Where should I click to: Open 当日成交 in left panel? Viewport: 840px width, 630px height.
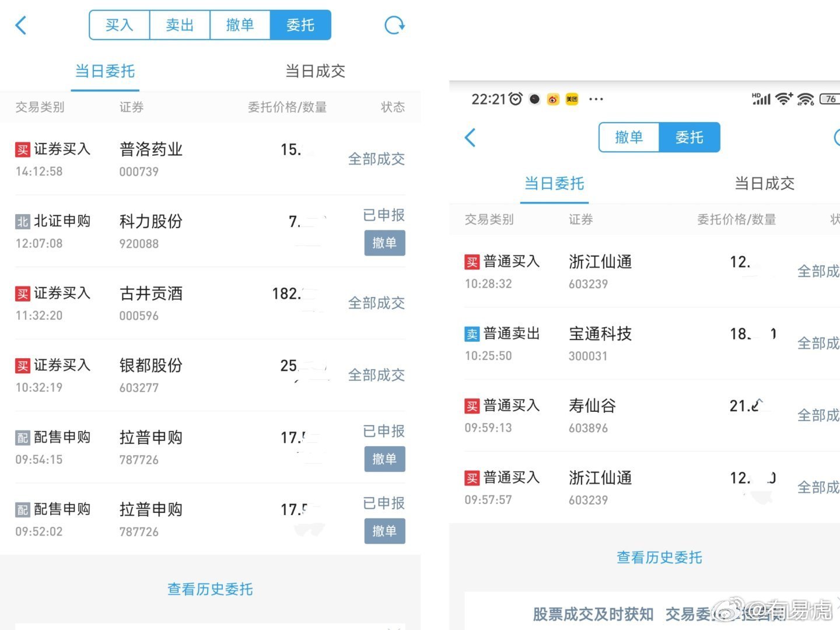point(316,71)
